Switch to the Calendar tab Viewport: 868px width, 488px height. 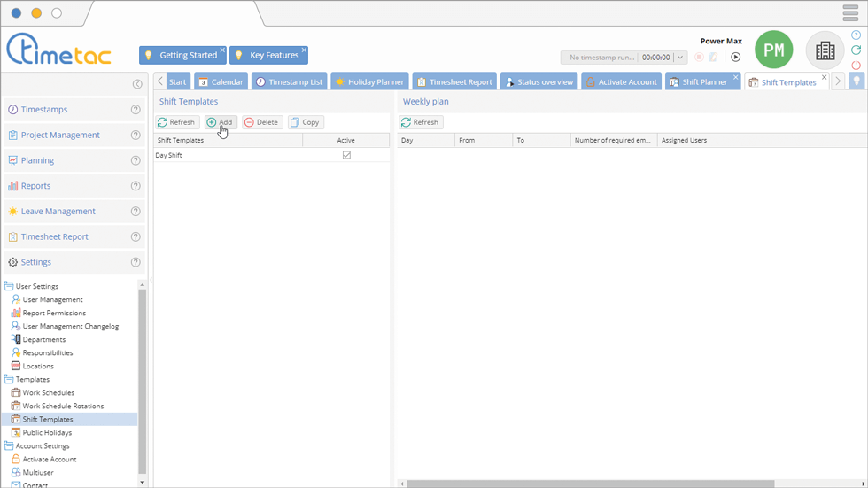coord(221,81)
